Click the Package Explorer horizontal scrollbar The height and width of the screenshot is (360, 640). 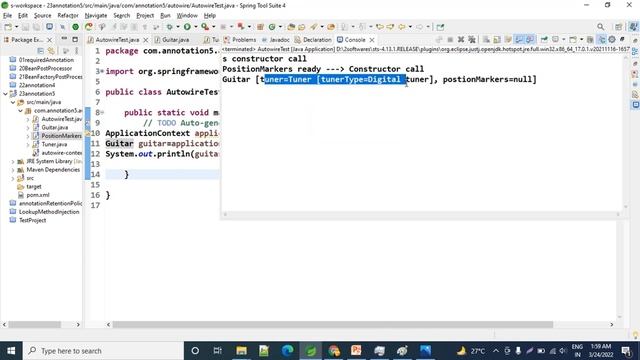[x=35, y=324]
